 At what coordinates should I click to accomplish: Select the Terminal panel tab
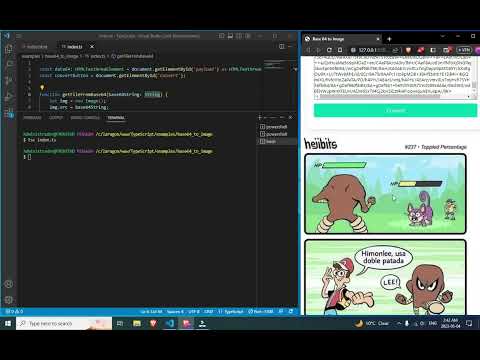click(116, 118)
